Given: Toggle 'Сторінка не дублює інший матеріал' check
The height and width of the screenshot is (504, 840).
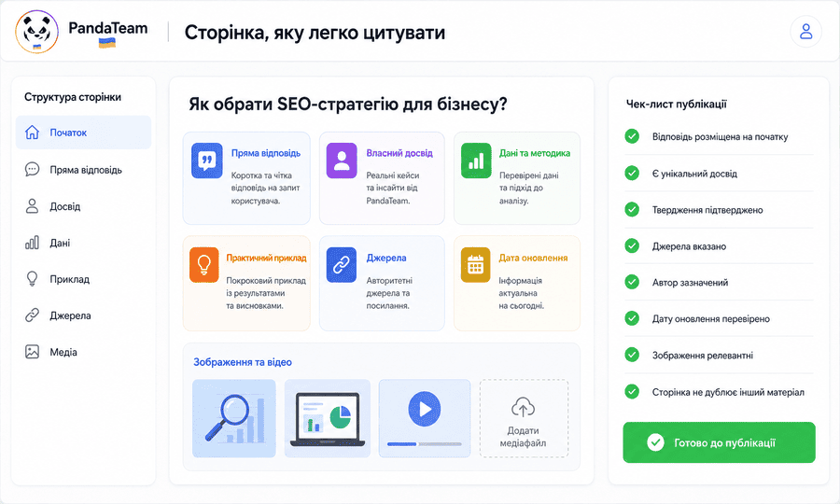Looking at the screenshot, I should (x=632, y=391).
